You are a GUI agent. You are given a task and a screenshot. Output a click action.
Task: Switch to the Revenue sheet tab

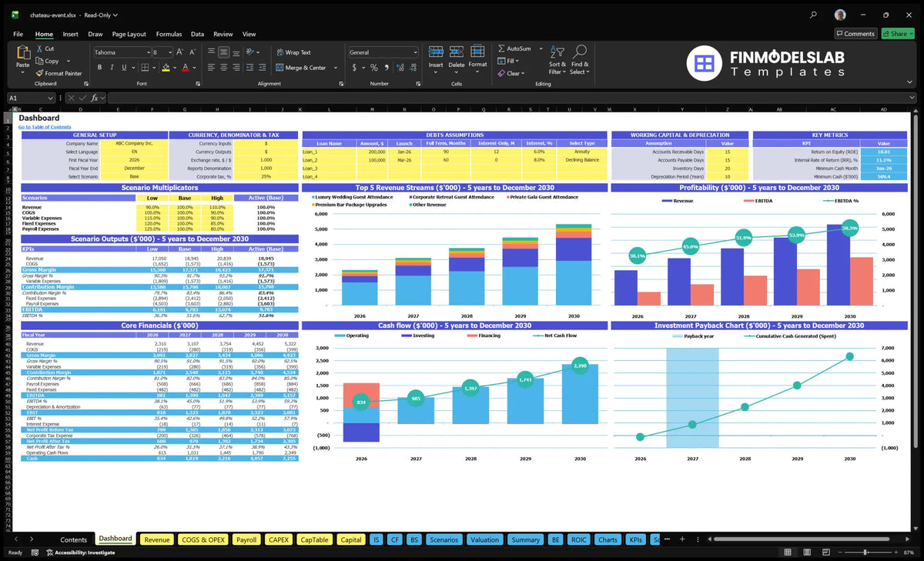pyautogui.click(x=157, y=539)
